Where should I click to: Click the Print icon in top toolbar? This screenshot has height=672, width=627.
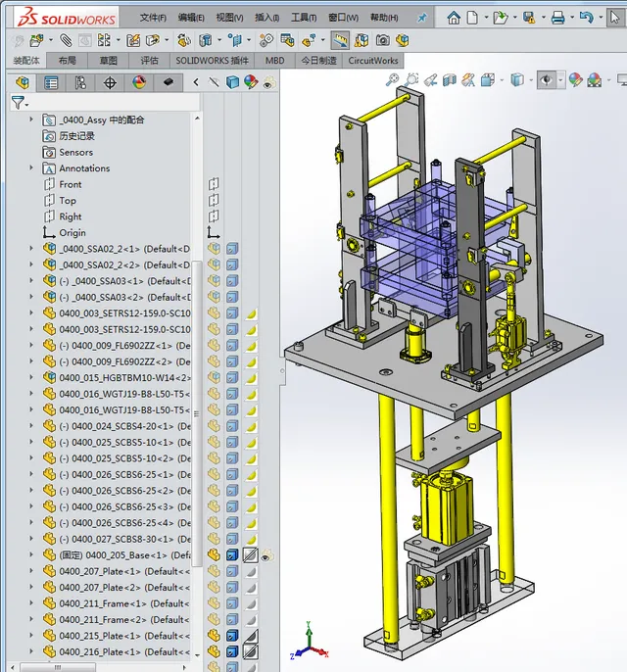point(557,18)
